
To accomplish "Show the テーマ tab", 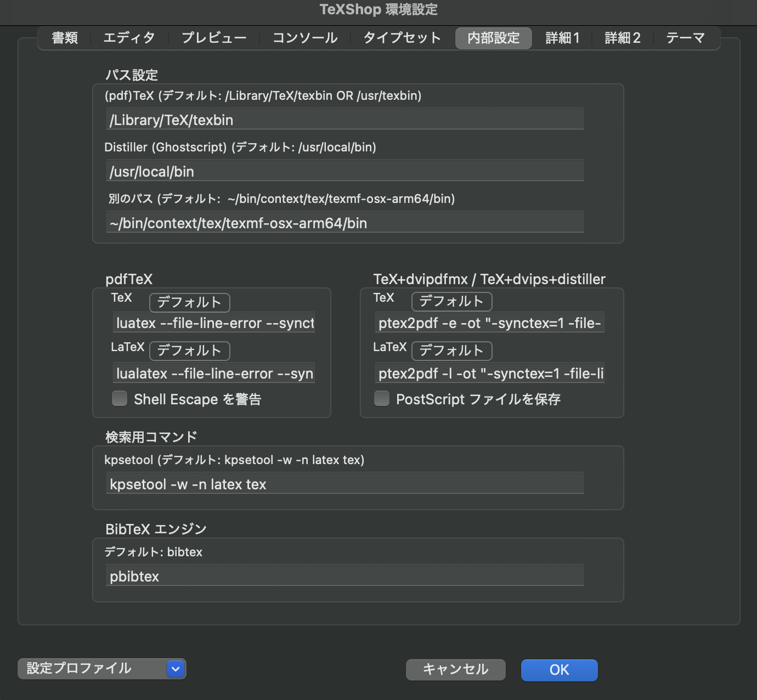I will click(x=686, y=38).
